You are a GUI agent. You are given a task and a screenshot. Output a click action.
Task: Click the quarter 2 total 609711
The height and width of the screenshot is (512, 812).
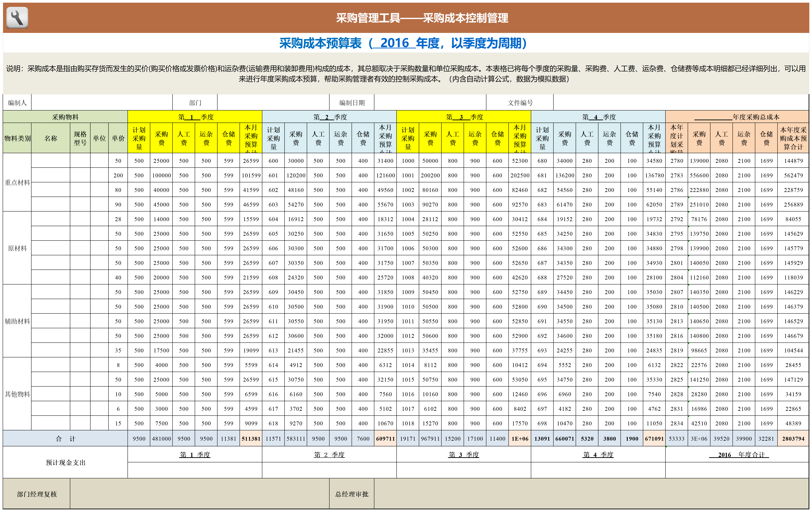385,439
